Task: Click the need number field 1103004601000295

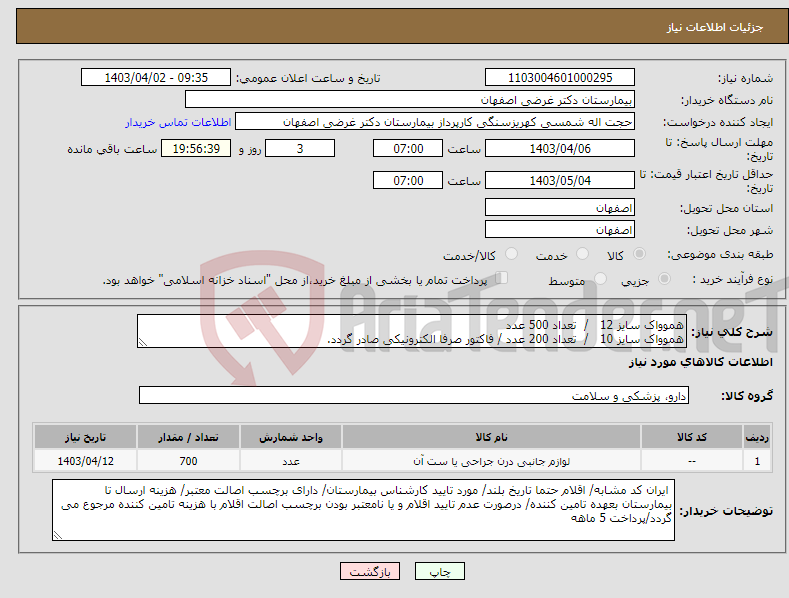Action: [x=560, y=78]
